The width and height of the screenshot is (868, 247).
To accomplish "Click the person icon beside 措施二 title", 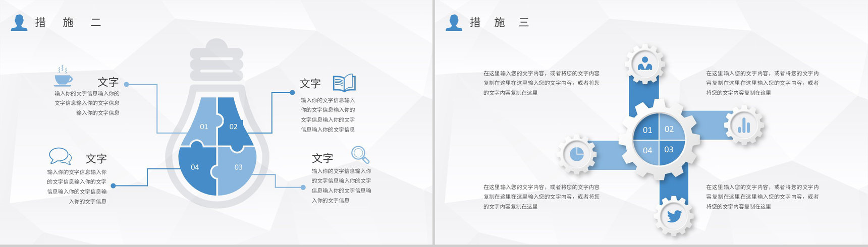I will [x=19, y=23].
